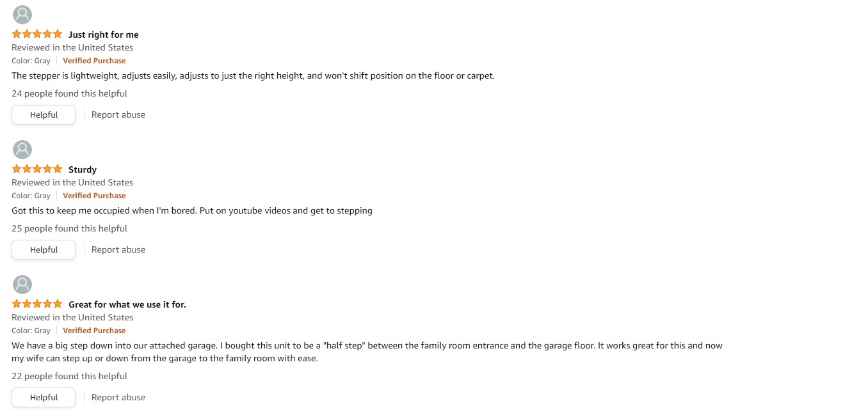868x415 pixels.
Task: Report abuse on the Sturdy review
Action: point(118,250)
